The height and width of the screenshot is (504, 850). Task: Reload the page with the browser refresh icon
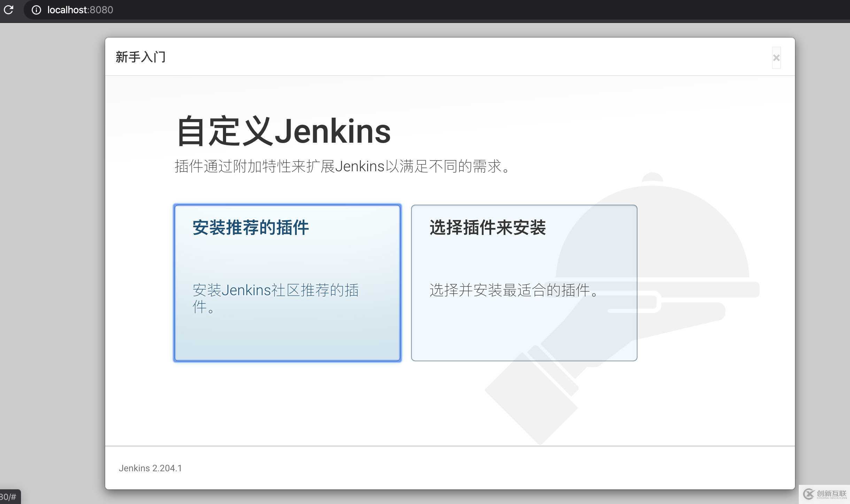(x=8, y=10)
